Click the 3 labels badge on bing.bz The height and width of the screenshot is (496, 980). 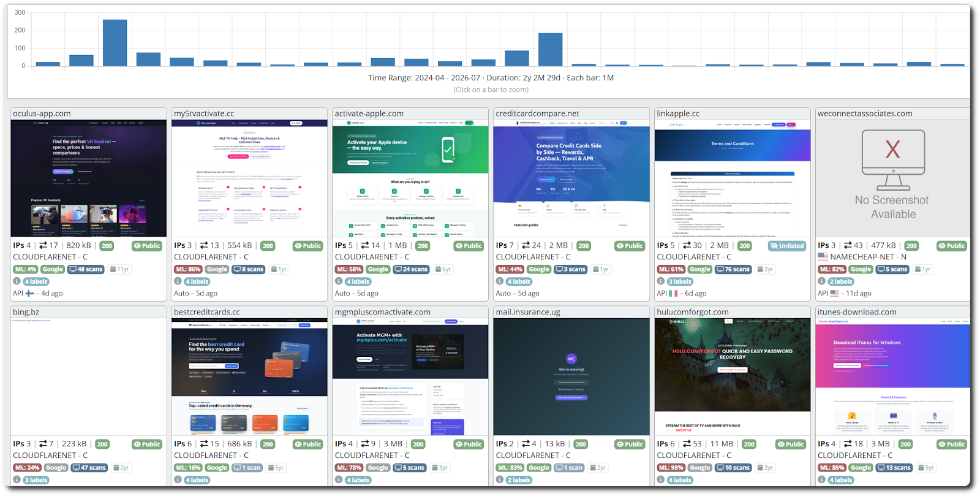(x=36, y=480)
